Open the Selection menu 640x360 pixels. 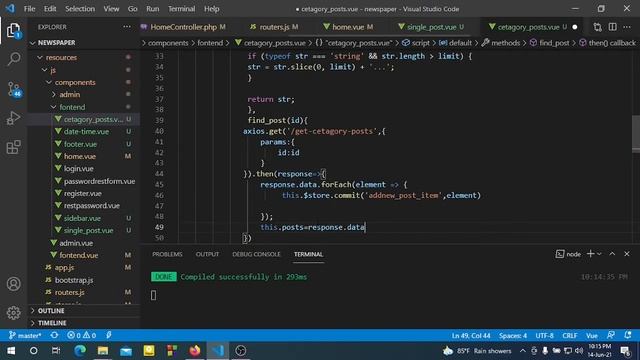coord(80,9)
